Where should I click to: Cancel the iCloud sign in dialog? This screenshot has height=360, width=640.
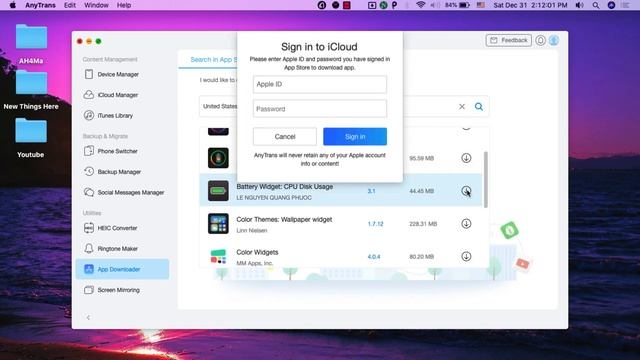pyautogui.click(x=284, y=136)
